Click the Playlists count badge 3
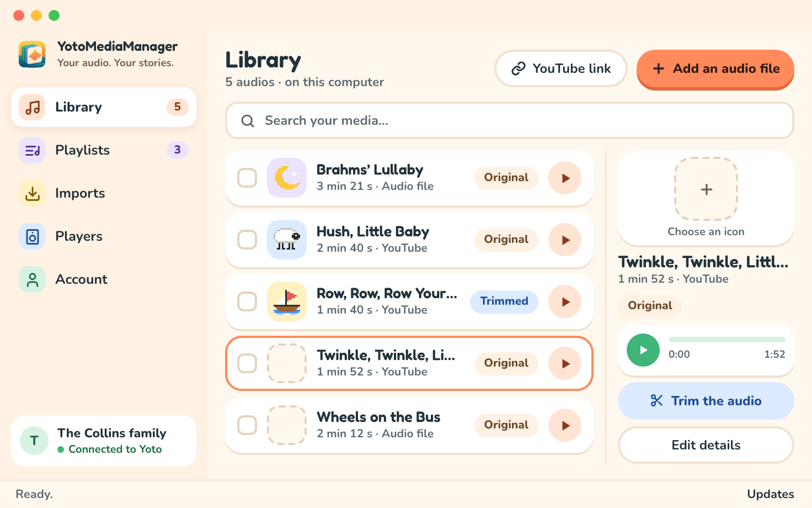 click(x=178, y=150)
